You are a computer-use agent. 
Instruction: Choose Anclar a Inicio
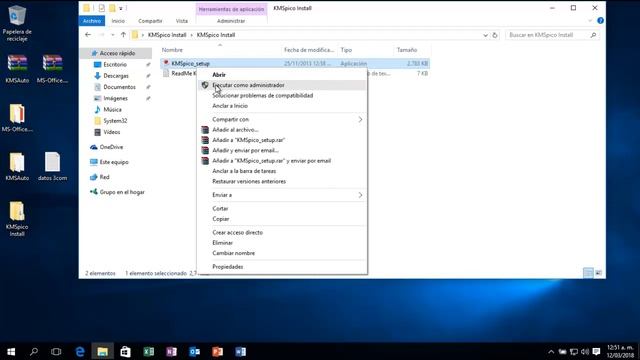coord(282,106)
